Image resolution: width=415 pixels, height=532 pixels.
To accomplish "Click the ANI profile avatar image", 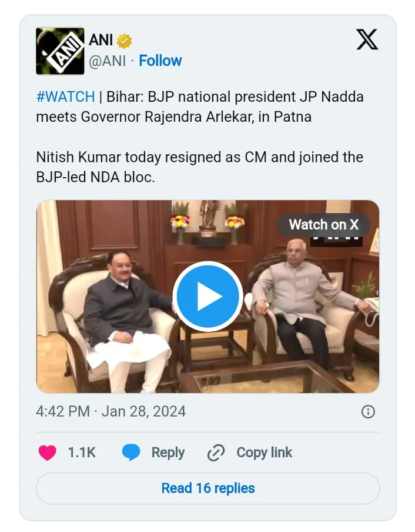I will 60,51.
